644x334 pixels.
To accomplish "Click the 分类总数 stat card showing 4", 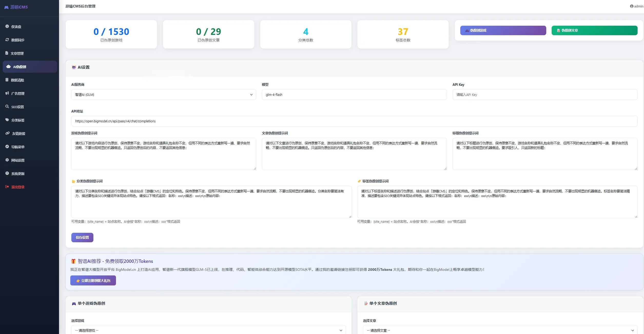I will [306, 34].
